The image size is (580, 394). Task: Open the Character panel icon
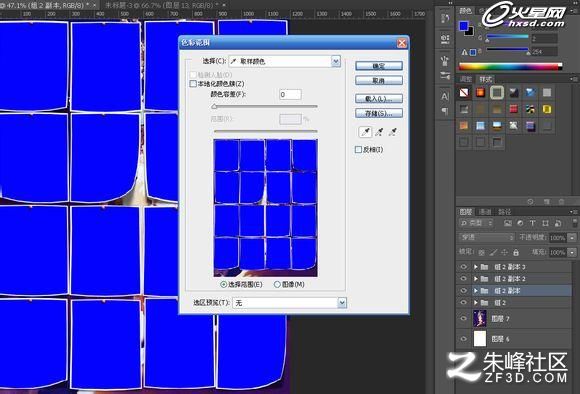pos(445,97)
